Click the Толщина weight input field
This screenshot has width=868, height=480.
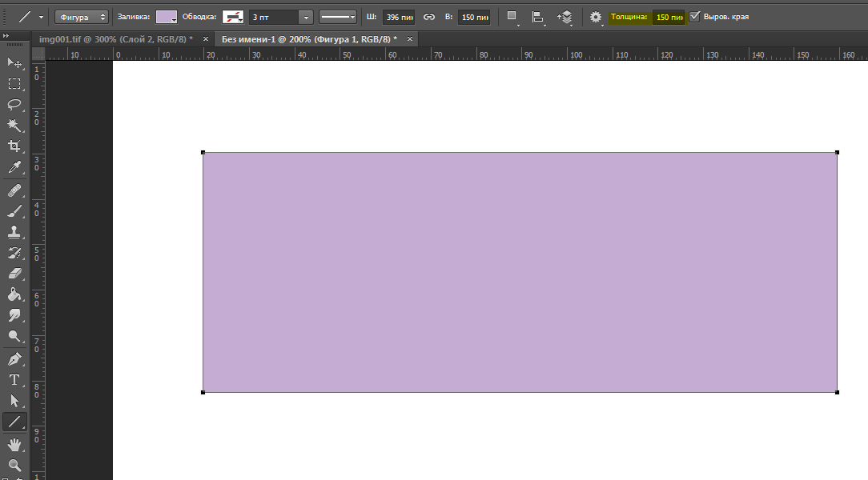click(669, 17)
